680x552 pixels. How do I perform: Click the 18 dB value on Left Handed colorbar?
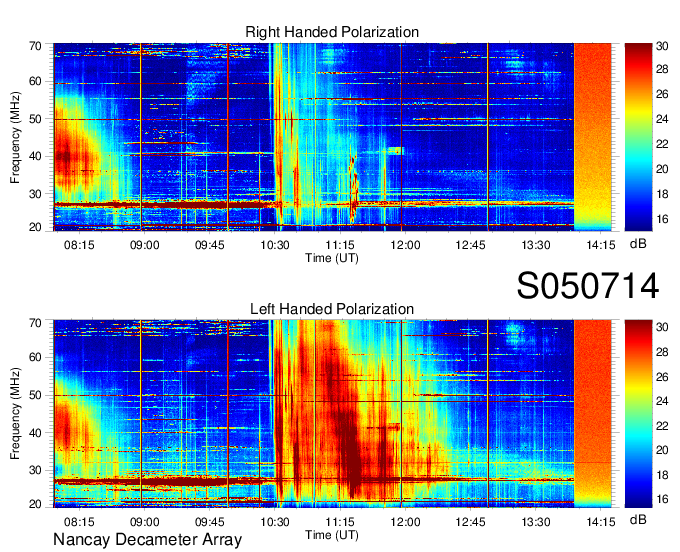tap(662, 475)
